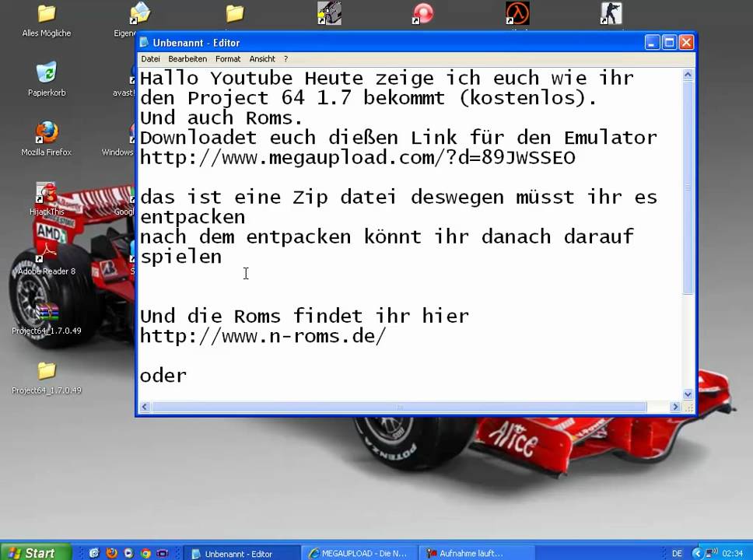This screenshot has height=560, width=753.
Task: Maximize the Editor window
Action: coord(669,43)
